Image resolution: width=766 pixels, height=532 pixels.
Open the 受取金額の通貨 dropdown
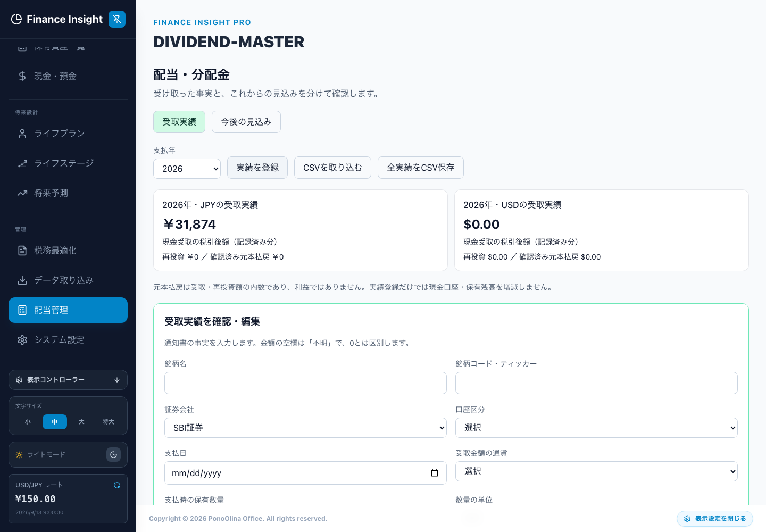596,471
